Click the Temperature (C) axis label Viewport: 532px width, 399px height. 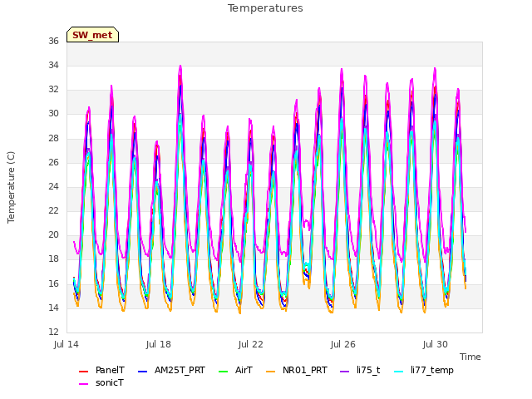(11, 187)
